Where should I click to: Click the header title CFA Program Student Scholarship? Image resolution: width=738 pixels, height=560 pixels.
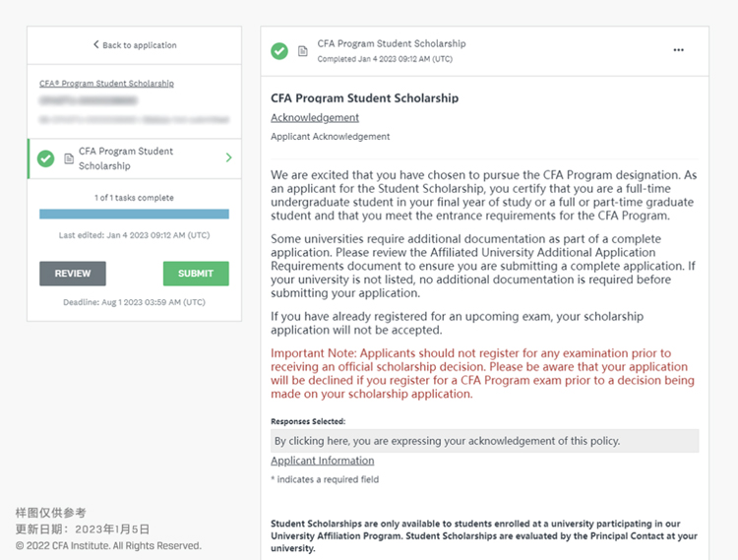[x=392, y=44]
